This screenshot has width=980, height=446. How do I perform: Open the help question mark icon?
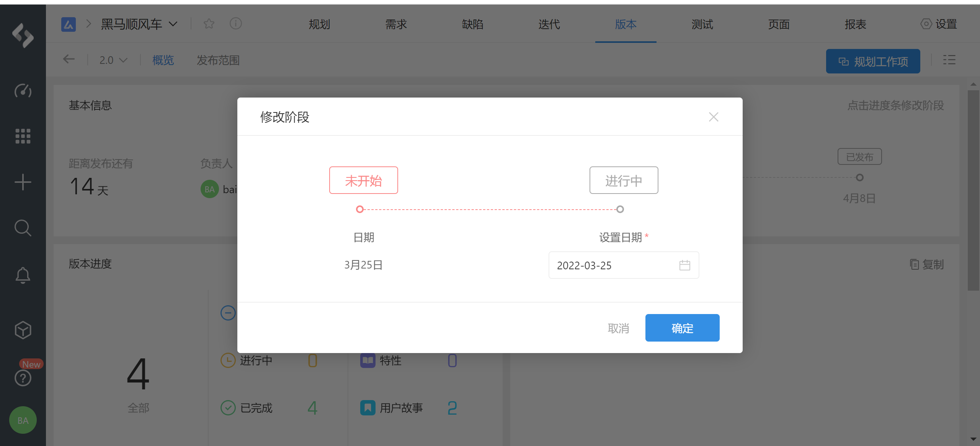coord(23,378)
